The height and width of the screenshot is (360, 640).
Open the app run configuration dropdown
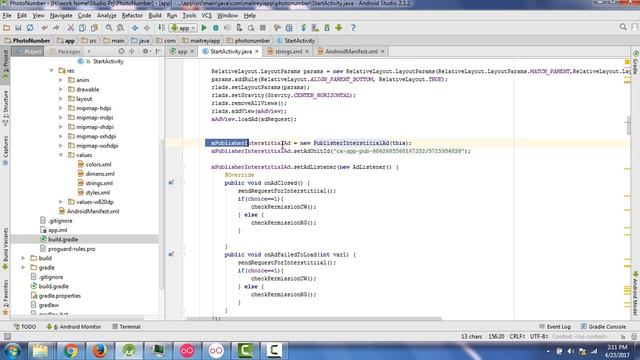pos(183,28)
